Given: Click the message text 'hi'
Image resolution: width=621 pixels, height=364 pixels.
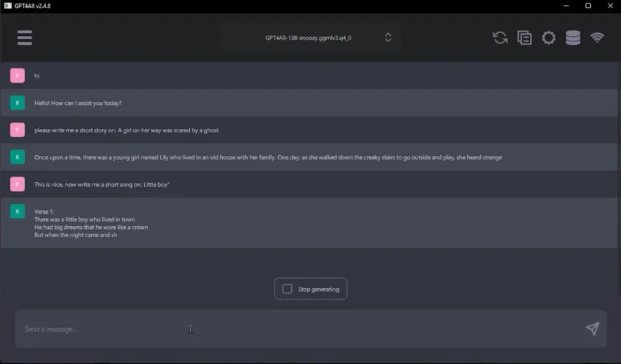Looking at the screenshot, I should click(37, 76).
